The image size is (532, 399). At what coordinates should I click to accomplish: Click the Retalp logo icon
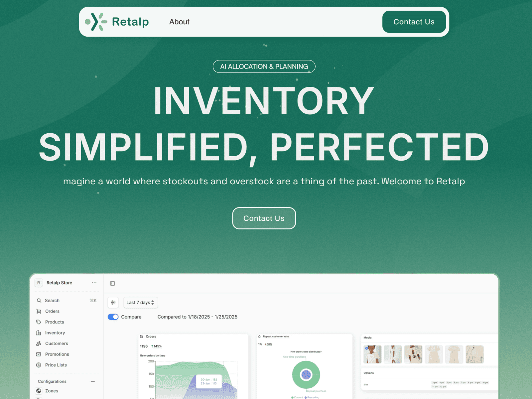click(x=96, y=22)
